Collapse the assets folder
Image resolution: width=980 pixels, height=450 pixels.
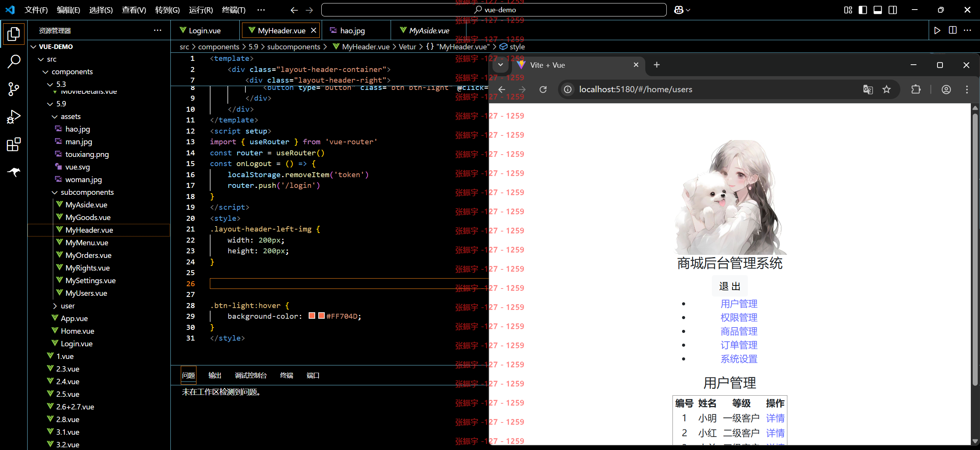[x=55, y=117]
